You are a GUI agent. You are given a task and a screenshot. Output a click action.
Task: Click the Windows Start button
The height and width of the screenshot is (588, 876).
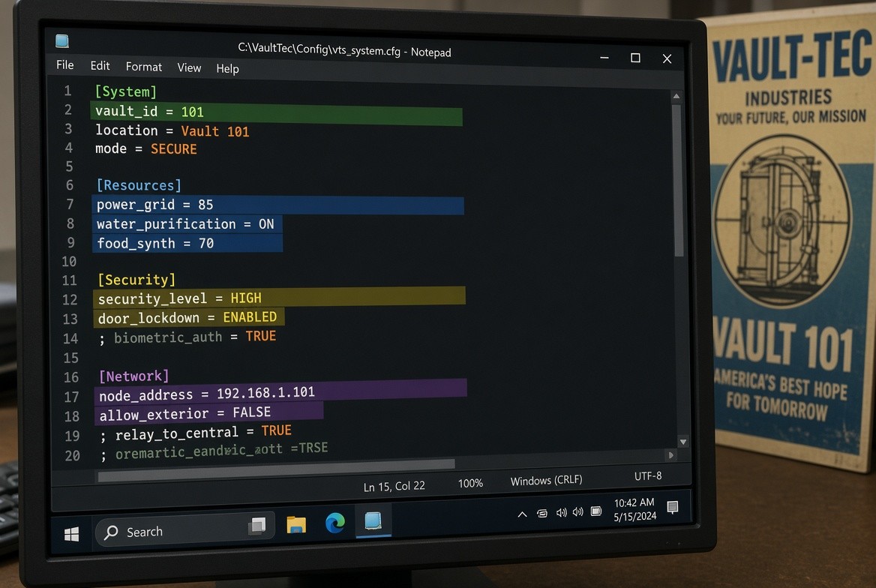pyautogui.click(x=71, y=535)
